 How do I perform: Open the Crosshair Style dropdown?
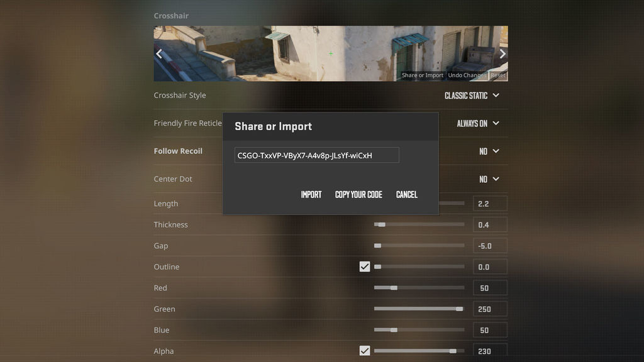click(x=472, y=96)
